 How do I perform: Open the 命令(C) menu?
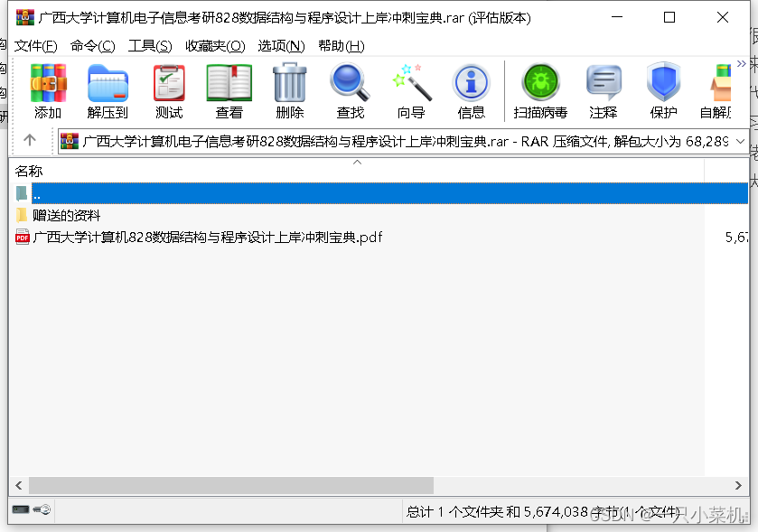click(93, 46)
